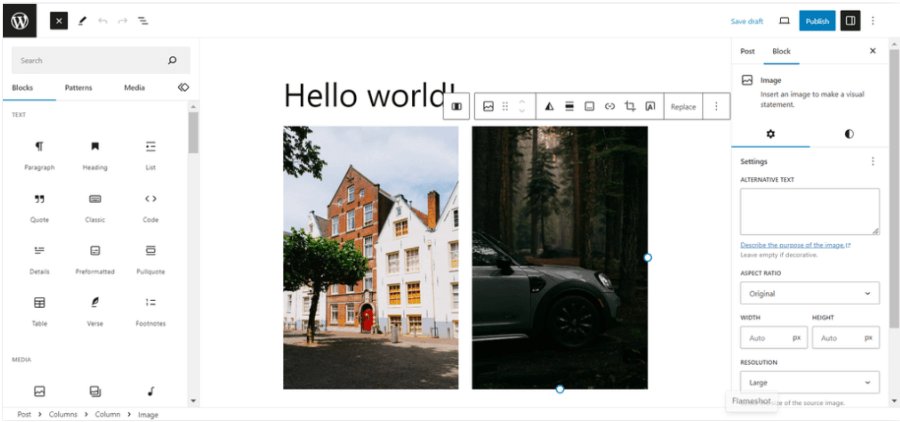Click the search magnifier icon
This screenshot has height=422, width=900.
coord(172,60)
